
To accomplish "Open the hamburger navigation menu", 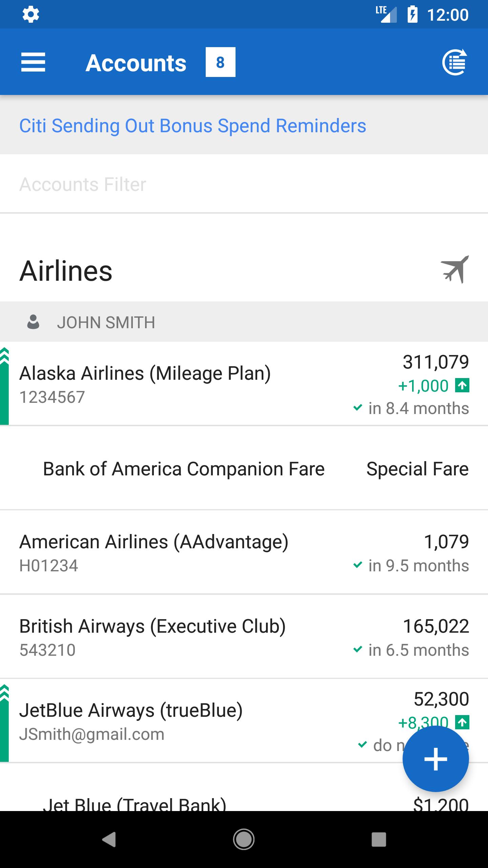I will 33,62.
